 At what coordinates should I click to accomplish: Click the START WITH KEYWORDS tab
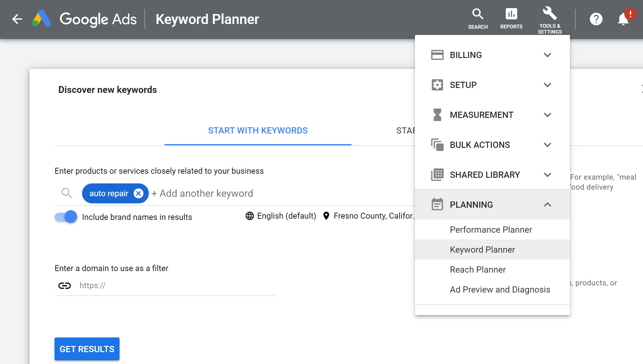coord(257,130)
